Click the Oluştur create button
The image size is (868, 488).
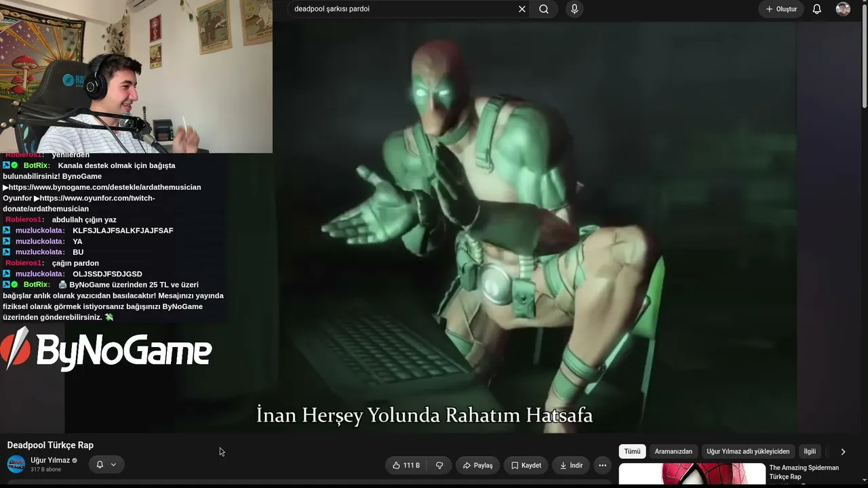(x=781, y=9)
